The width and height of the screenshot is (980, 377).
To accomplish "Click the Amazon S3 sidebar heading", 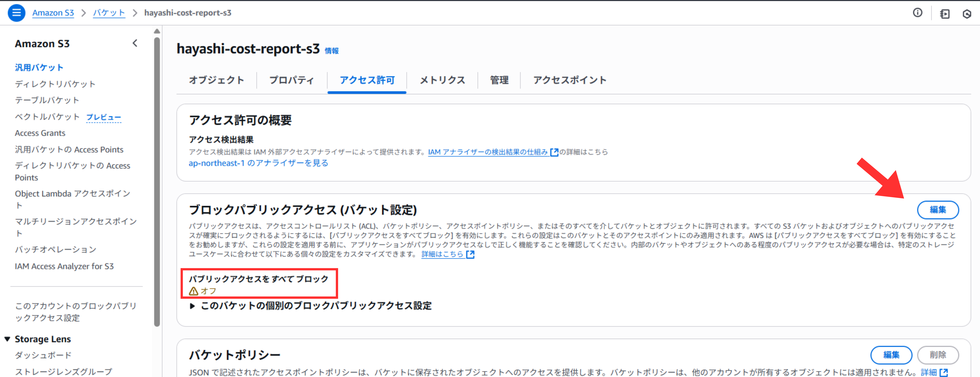I will pos(42,44).
